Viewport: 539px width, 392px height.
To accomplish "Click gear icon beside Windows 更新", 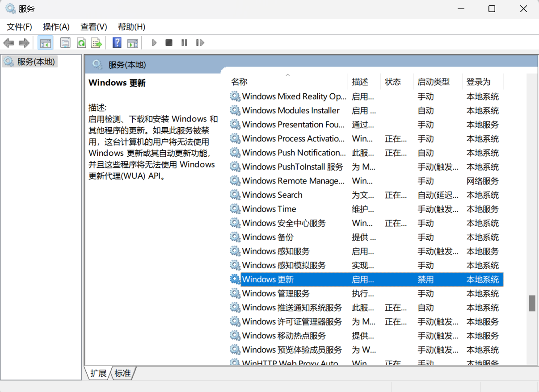I will [x=235, y=279].
